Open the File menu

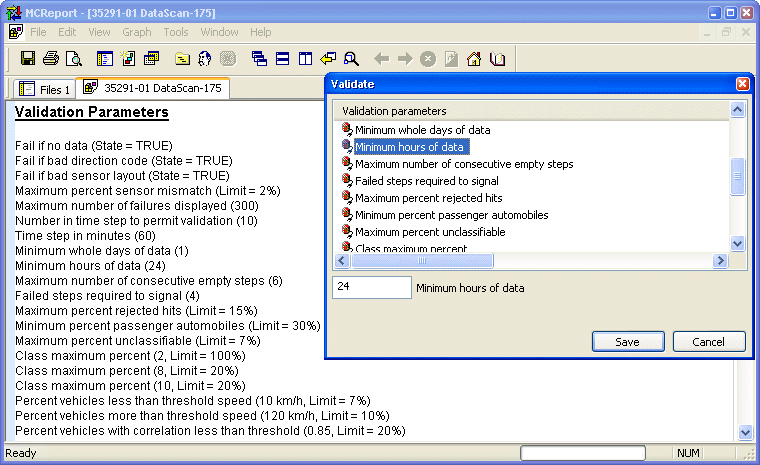pos(38,32)
